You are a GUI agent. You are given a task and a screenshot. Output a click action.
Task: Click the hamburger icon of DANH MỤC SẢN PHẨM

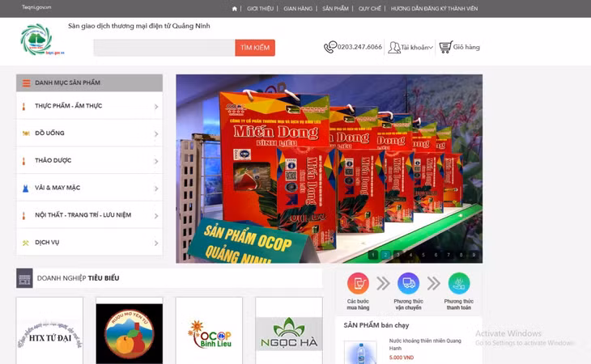(26, 83)
